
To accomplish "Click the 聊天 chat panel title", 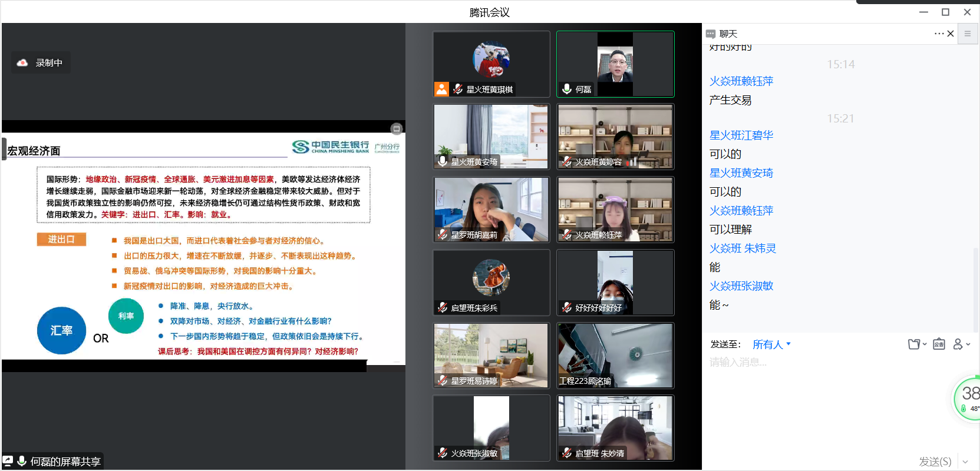I will click(728, 34).
